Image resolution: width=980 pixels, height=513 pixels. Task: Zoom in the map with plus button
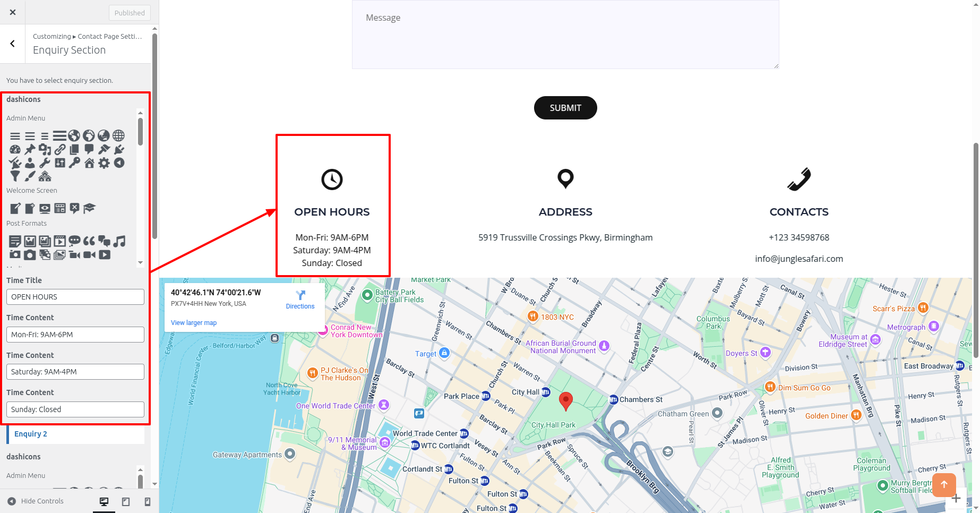pyautogui.click(x=956, y=498)
